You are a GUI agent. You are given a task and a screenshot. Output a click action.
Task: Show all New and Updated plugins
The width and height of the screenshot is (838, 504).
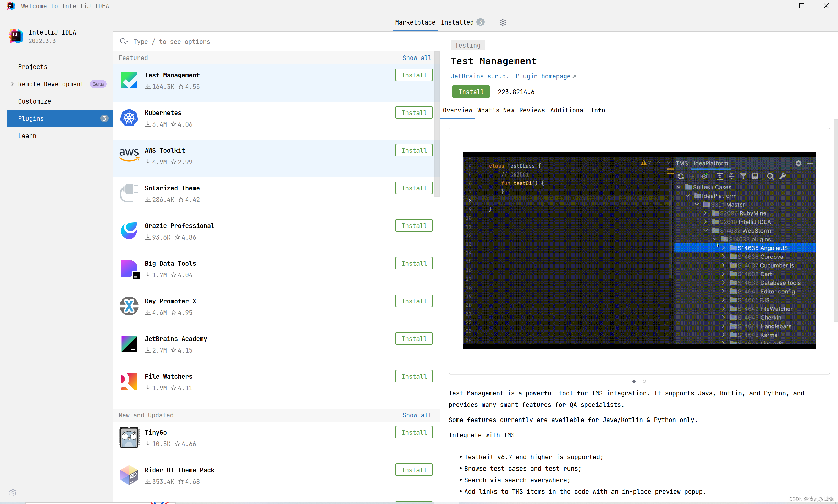(x=417, y=415)
